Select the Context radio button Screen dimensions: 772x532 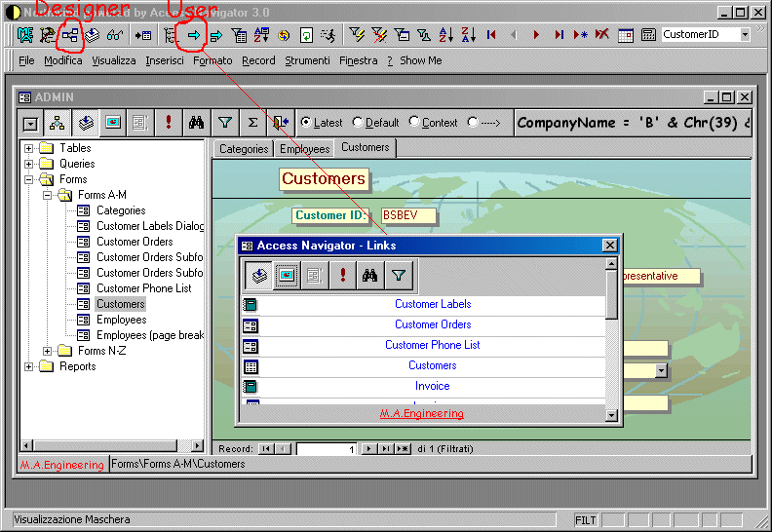[x=414, y=123]
